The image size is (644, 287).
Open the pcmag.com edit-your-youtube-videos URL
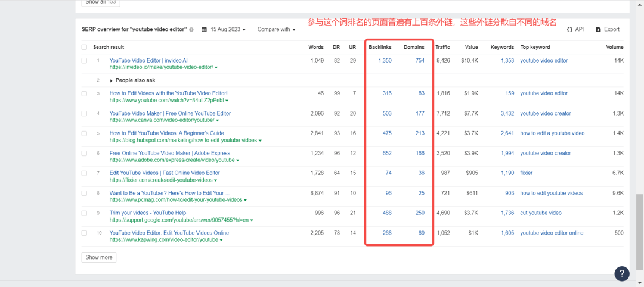pyautogui.click(x=176, y=200)
